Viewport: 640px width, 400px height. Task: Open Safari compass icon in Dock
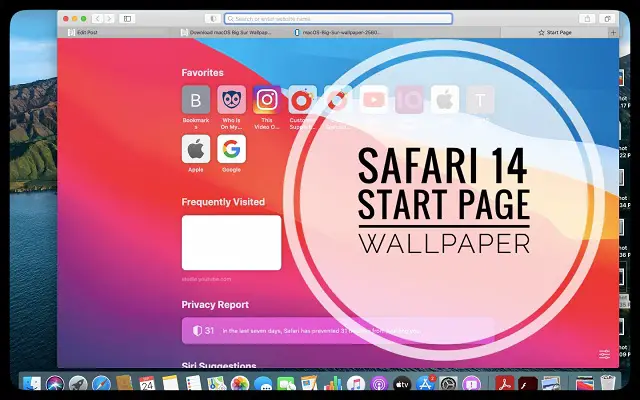[101, 384]
